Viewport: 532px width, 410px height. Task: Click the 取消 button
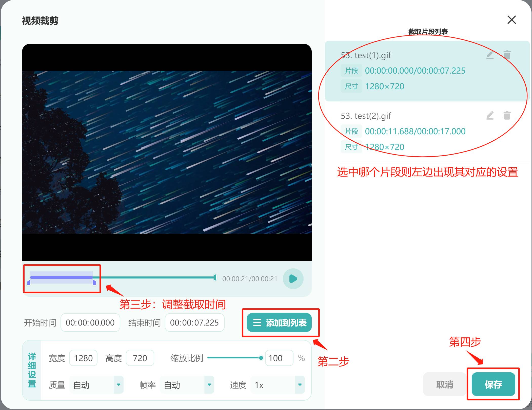[x=445, y=384]
